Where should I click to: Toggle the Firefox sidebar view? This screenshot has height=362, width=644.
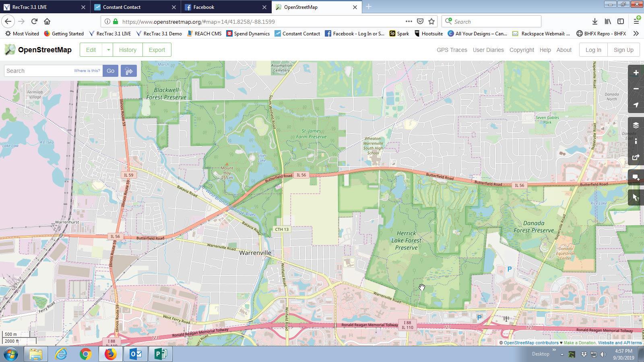(x=621, y=21)
